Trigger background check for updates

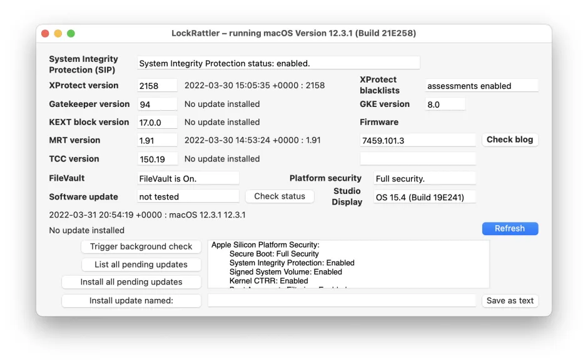(x=141, y=246)
